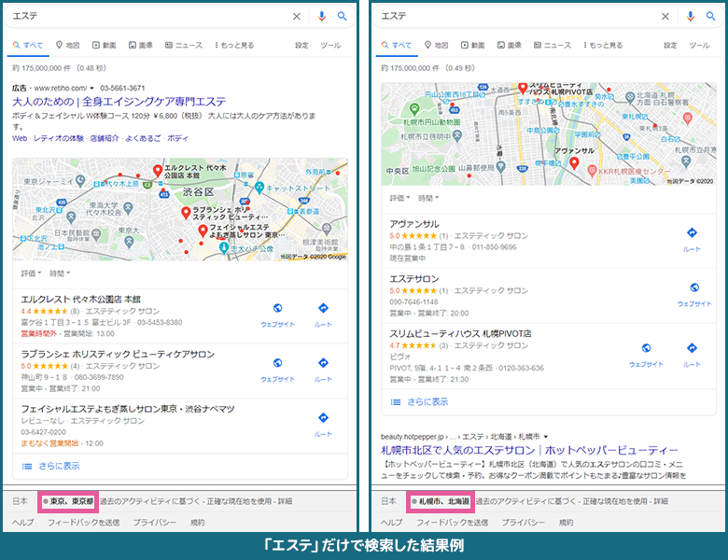Expand もっと見る menu in left panel
The height and width of the screenshot is (560, 728).
(234, 45)
